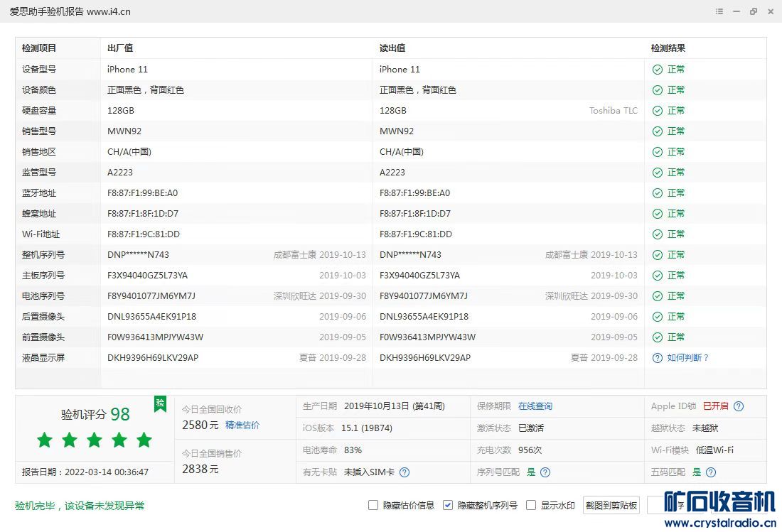Tick the 显示水印 checkbox

point(531,505)
